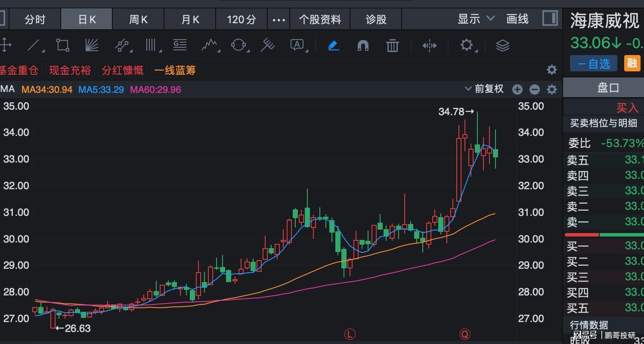Image resolution: width=644 pixels, height=344 pixels.
Task: Toggle 自选 watchlist for 海康威视
Action: point(593,64)
